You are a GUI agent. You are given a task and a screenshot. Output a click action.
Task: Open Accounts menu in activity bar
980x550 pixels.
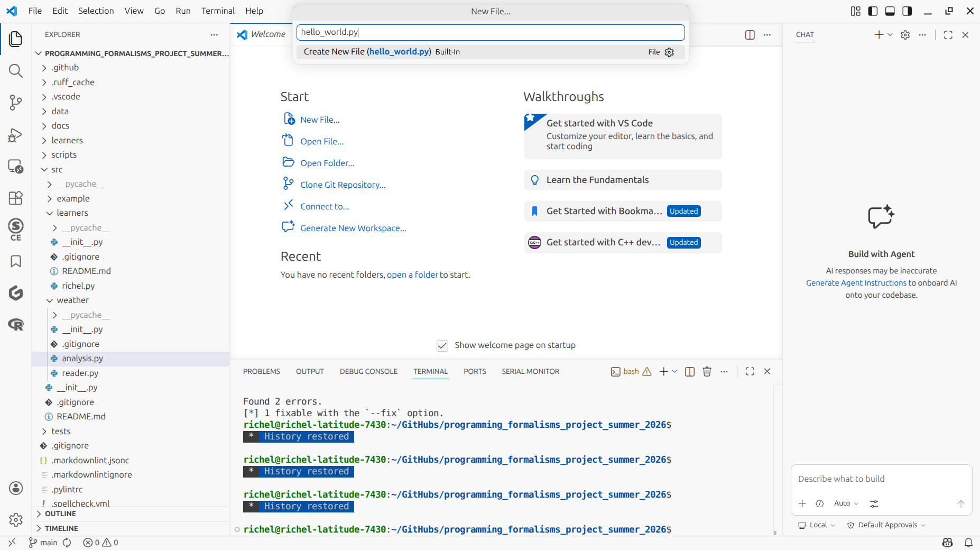tap(16, 488)
